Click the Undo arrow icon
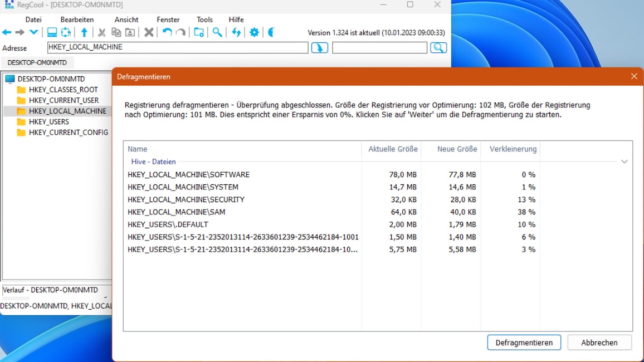This screenshot has width=644, height=362. click(167, 32)
